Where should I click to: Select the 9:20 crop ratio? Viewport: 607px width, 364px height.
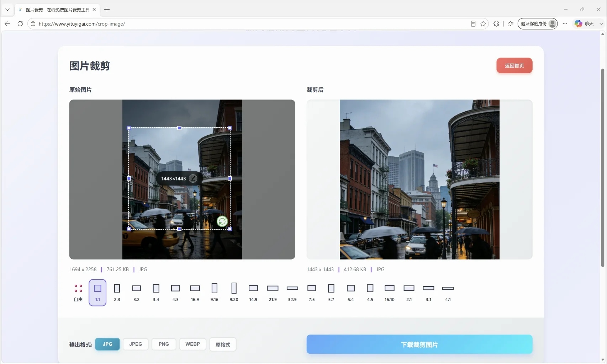pyautogui.click(x=234, y=293)
